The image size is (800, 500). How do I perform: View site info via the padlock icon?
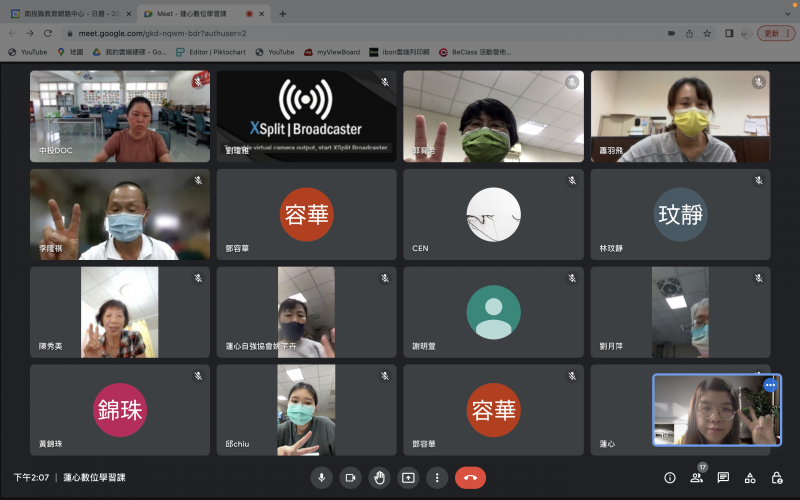click(70, 33)
